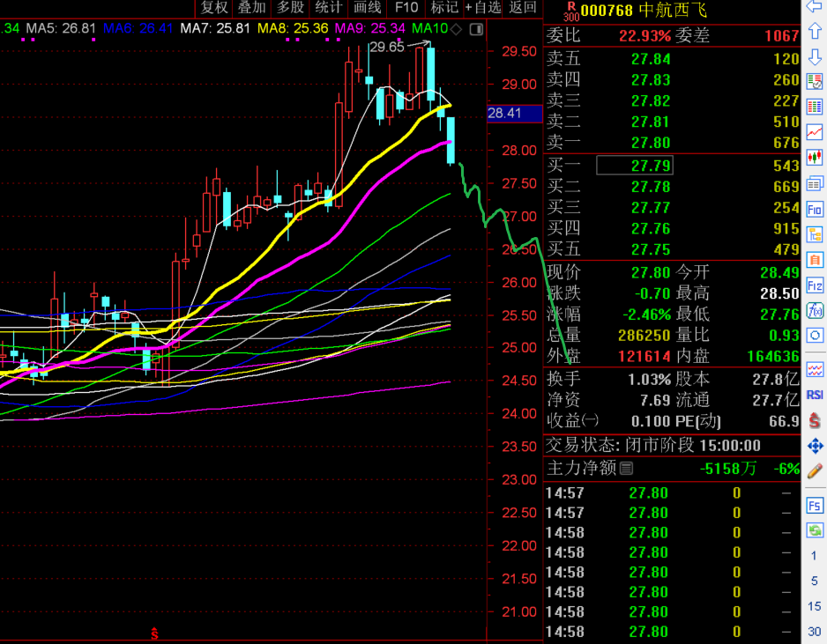Click the R300 badge beside stock code

pos(570,11)
